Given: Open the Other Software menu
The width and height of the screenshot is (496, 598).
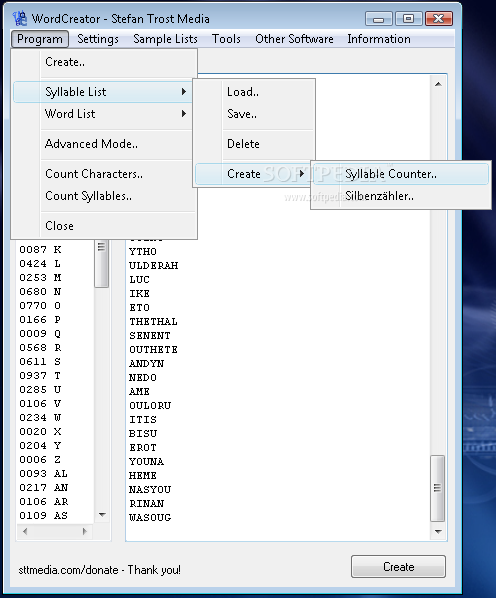Looking at the screenshot, I should [294, 39].
